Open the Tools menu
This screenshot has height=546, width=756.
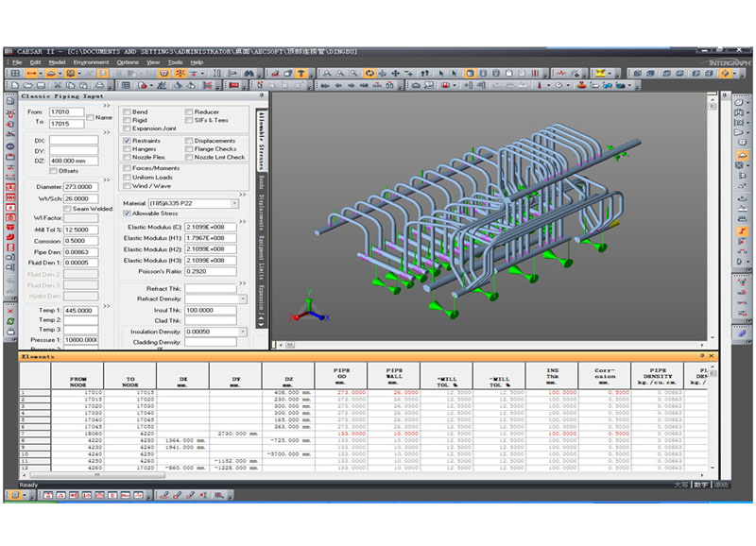[175, 62]
